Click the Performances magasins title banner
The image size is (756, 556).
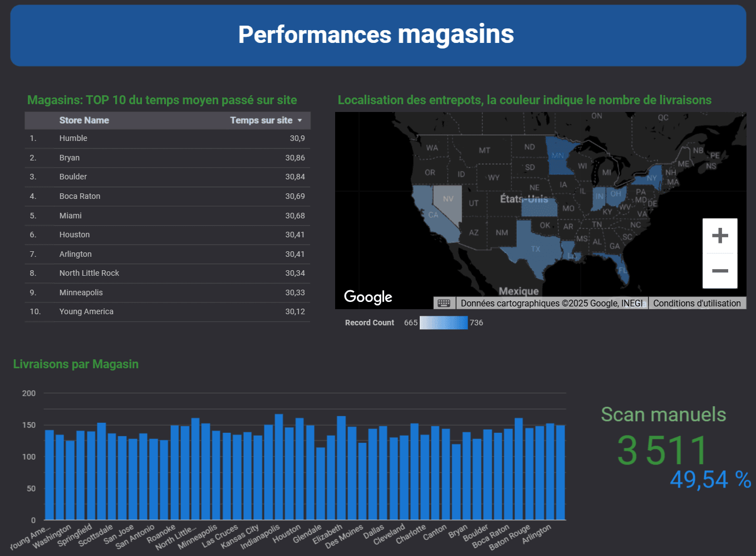coord(378,35)
